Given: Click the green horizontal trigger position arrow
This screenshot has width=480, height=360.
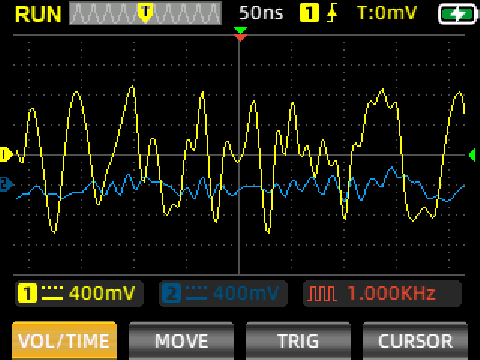Looking at the screenshot, I should (x=240, y=30).
